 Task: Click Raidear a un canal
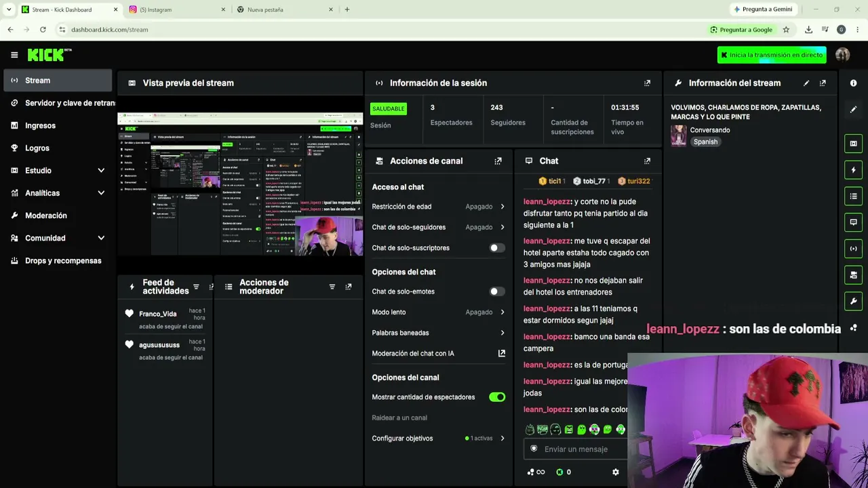click(x=399, y=418)
